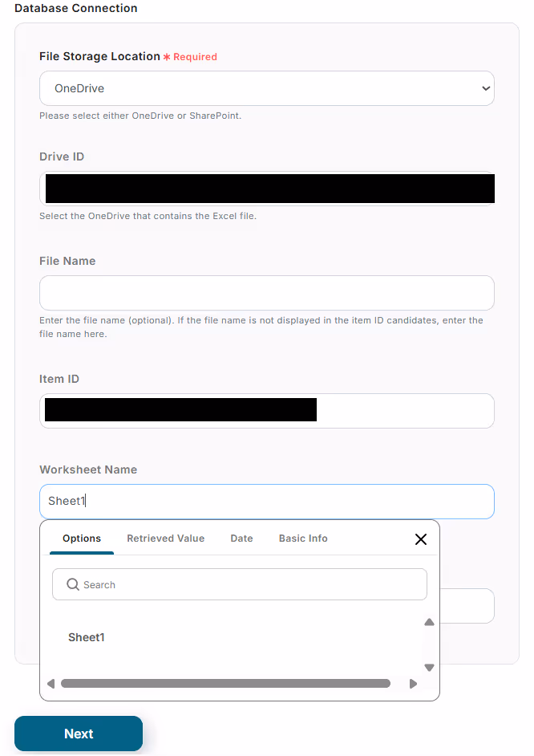This screenshot has width=534, height=756.
Task: Click the File Name input field
Action: tap(267, 293)
